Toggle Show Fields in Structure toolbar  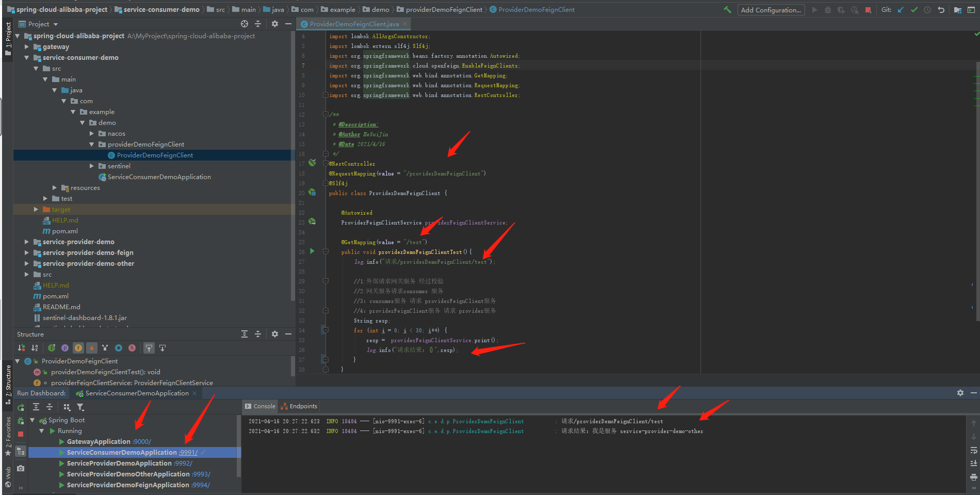(78, 348)
